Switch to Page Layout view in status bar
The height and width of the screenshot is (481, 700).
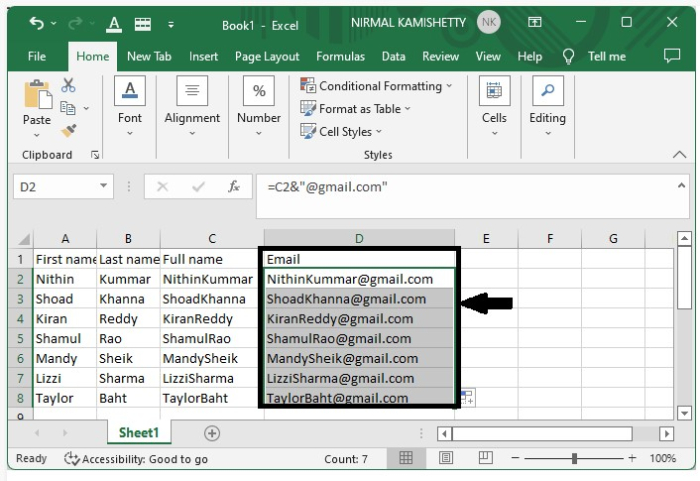446,458
